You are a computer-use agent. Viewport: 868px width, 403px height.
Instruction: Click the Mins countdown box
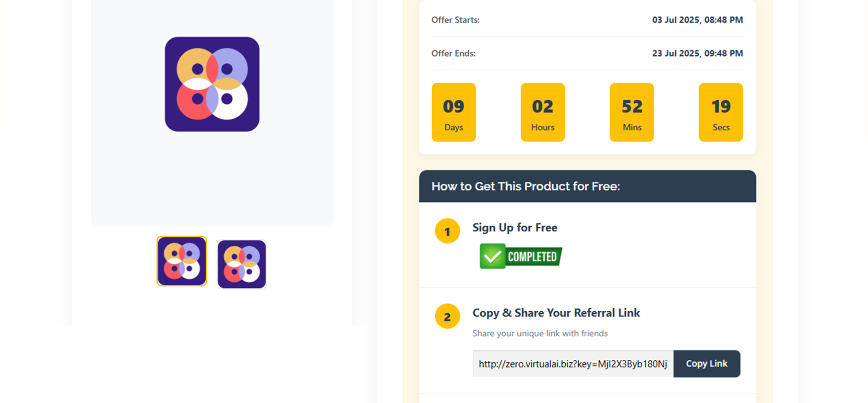(x=632, y=112)
